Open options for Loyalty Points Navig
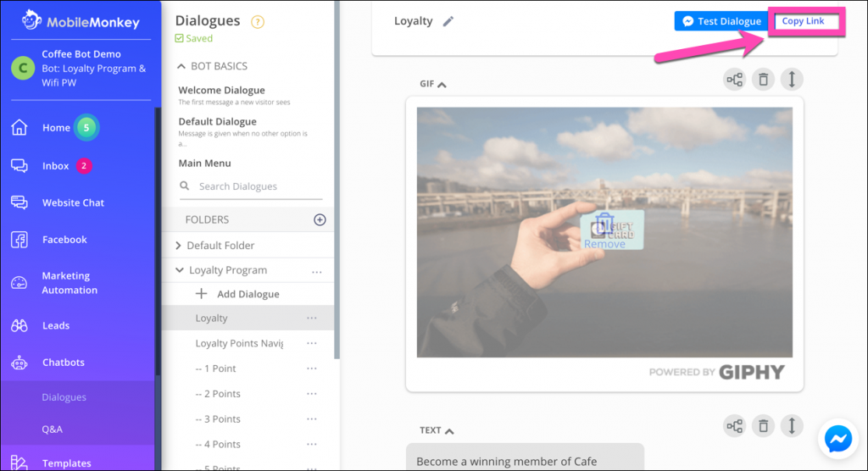The height and width of the screenshot is (471, 868). tap(312, 344)
